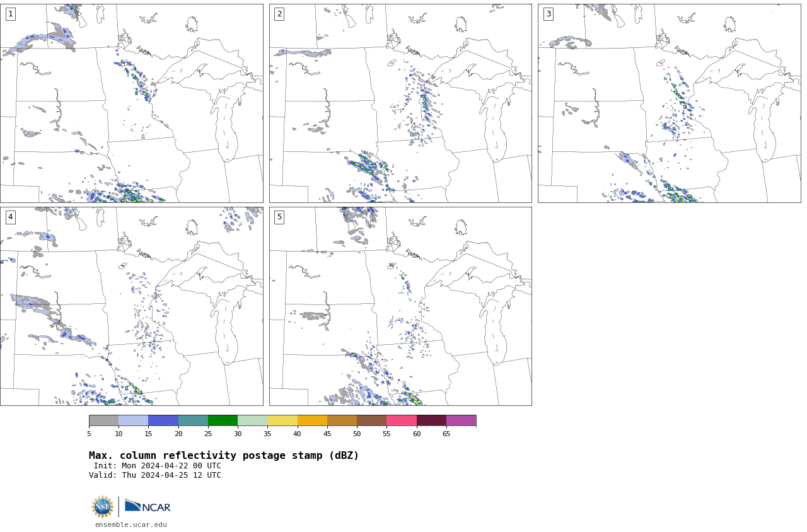Click the Init: Mon 2024-04-22 00 UTC line
Screen dimensions: 807x532
tap(158, 466)
